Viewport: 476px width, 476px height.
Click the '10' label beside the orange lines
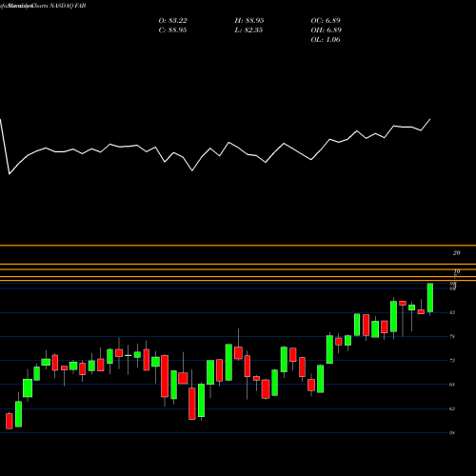456,271
